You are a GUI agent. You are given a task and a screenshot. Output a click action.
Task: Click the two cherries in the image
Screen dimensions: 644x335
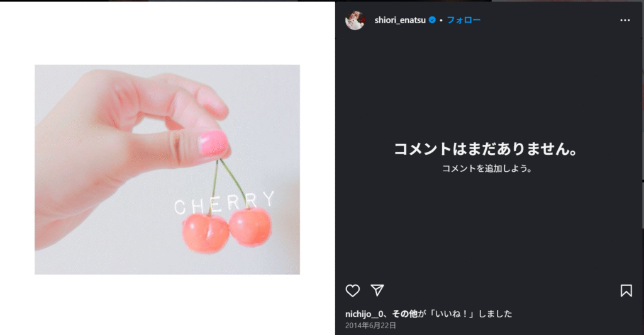click(x=226, y=229)
